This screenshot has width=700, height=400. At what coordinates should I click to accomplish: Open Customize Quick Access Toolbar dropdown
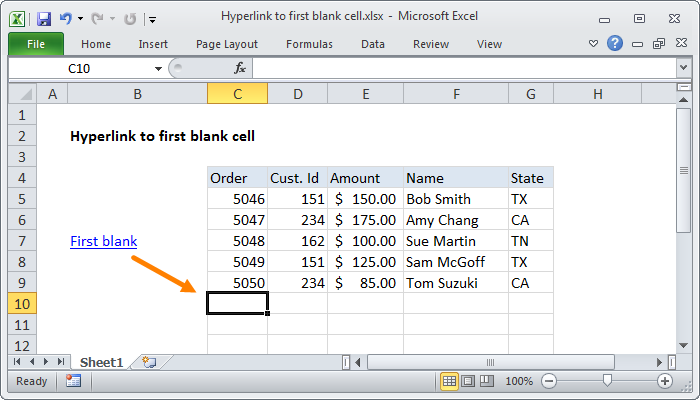(x=150, y=19)
